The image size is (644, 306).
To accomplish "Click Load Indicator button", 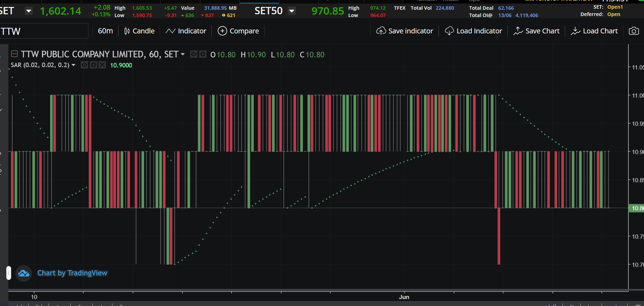I will [473, 31].
